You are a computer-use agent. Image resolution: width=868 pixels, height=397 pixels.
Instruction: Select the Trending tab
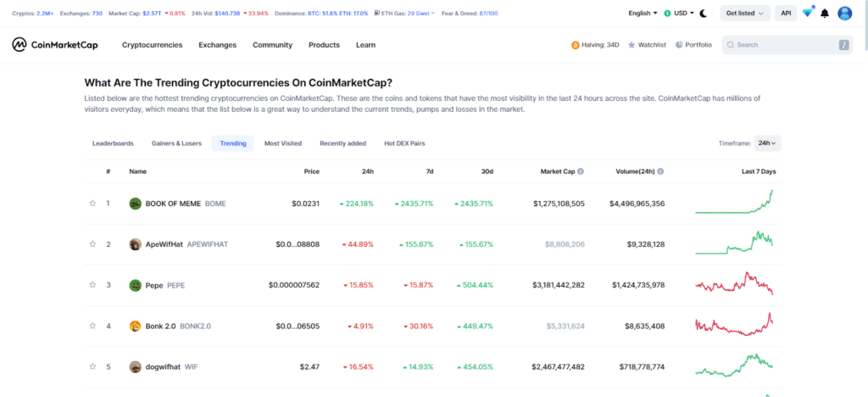(x=233, y=143)
